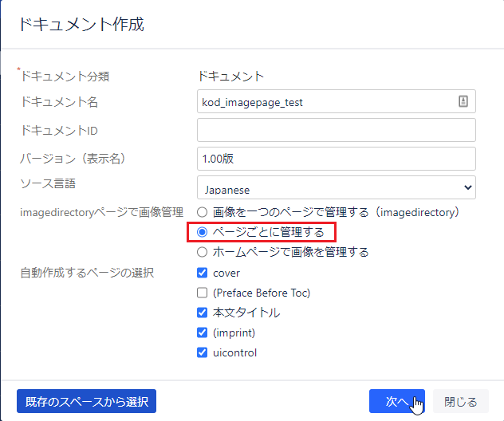Focus the empty ドキュメントID input field

coord(336,130)
